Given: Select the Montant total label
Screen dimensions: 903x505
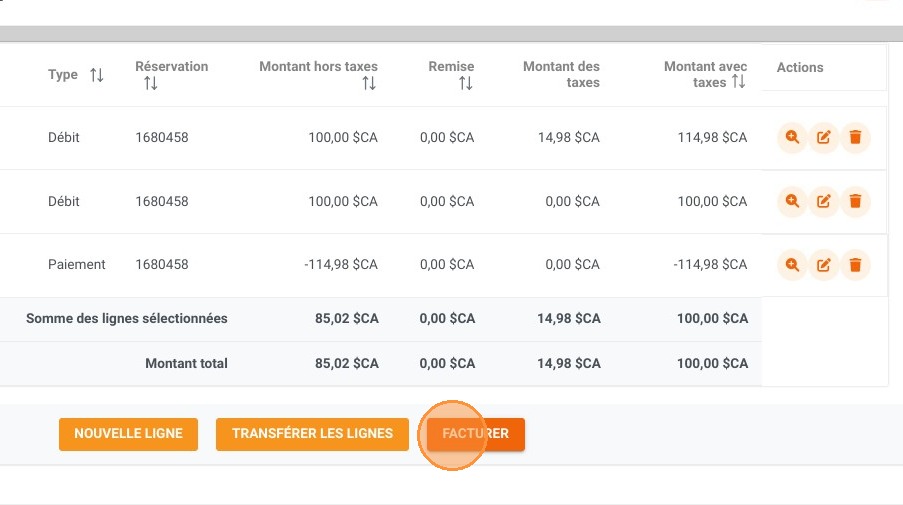Looking at the screenshot, I should pyautogui.click(x=186, y=363).
